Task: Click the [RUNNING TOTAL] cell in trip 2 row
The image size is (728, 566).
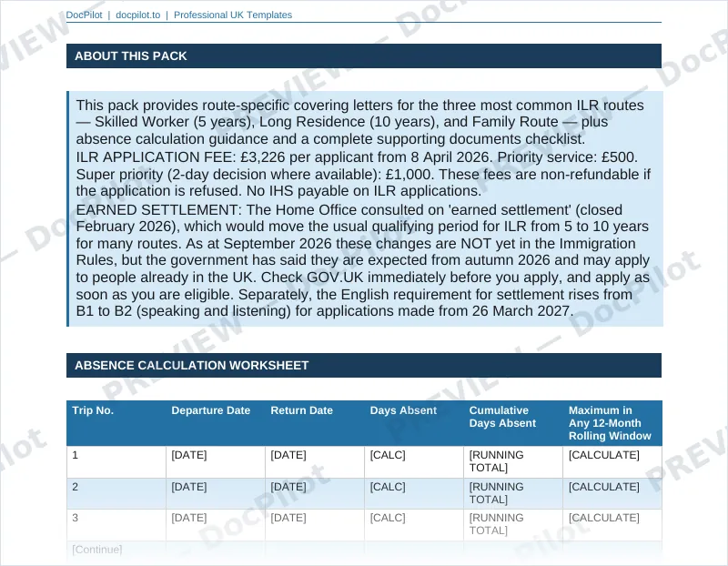Action: (513, 493)
